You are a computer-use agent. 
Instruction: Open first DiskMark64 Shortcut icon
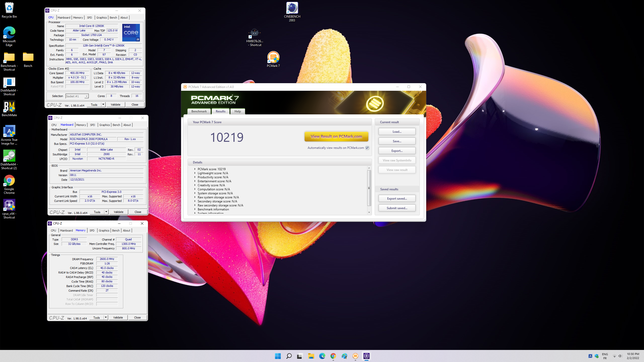(x=9, y=86)
